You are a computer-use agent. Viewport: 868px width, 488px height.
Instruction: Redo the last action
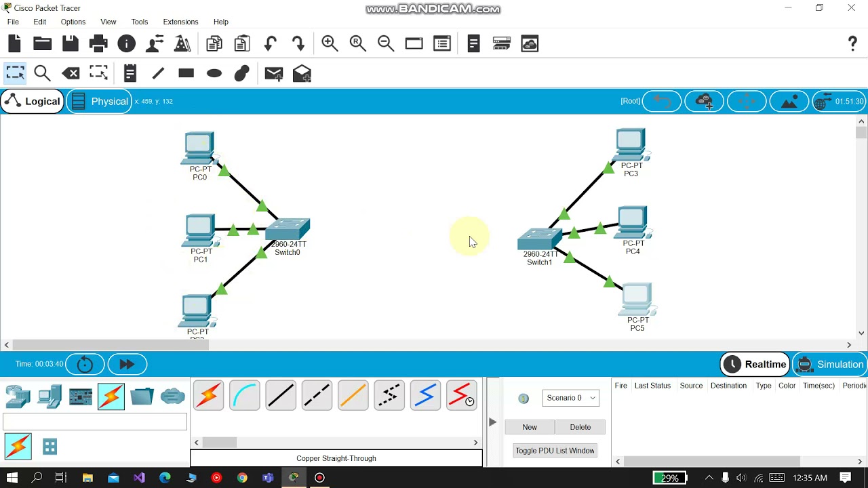click(298, 43)
